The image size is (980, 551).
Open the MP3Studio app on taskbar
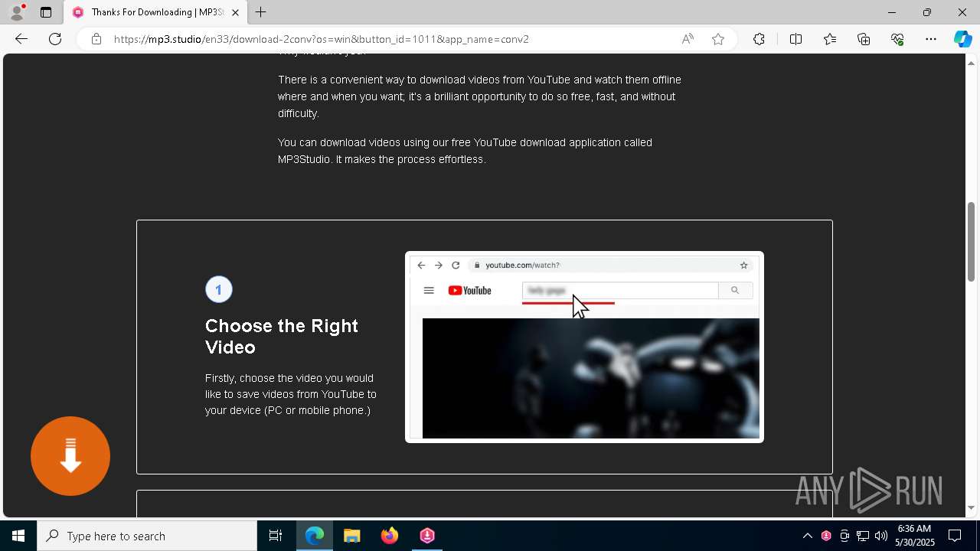pyautogui.click(x=427, y=536)
